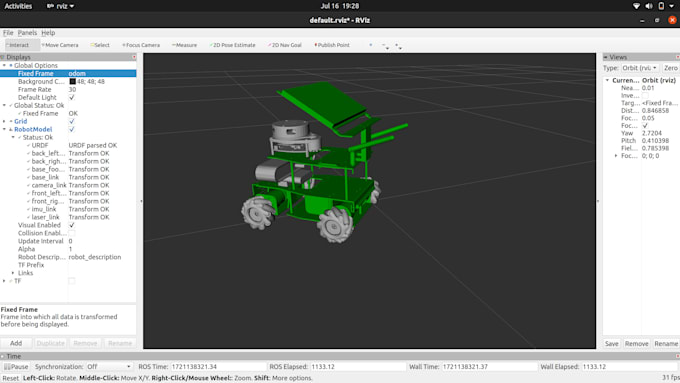The image size is (680, 383).
Task: Click the Zero button in Views
Action: 670,68
